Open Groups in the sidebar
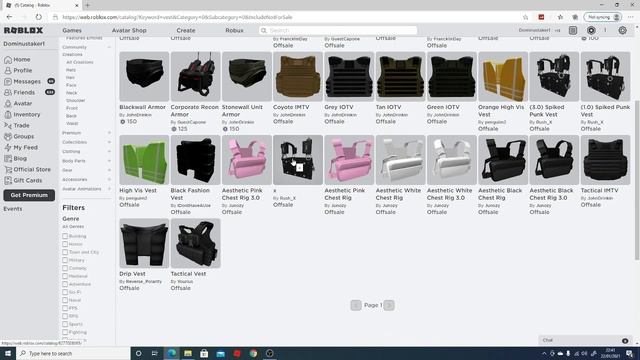The width and height of the screenshot is (640, 360). click(19, 137)
